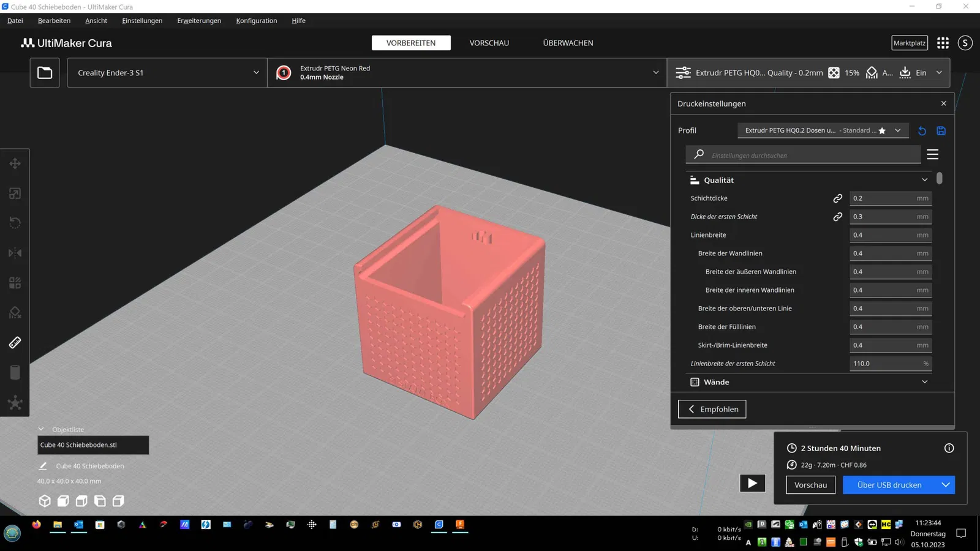Edit the Skirt-/Brim-Linienbreite value
The image size is (980, 551).
pyautogui.click(x=891, y=345)
